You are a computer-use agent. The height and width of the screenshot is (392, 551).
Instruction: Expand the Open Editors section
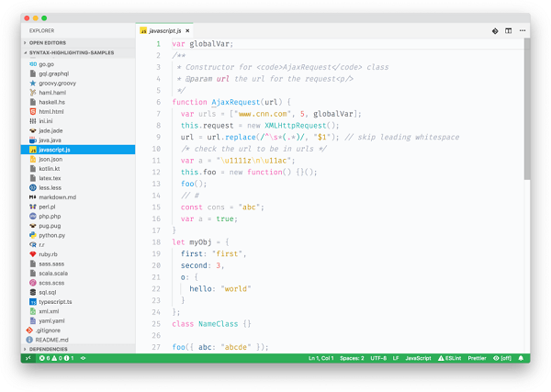46,42
